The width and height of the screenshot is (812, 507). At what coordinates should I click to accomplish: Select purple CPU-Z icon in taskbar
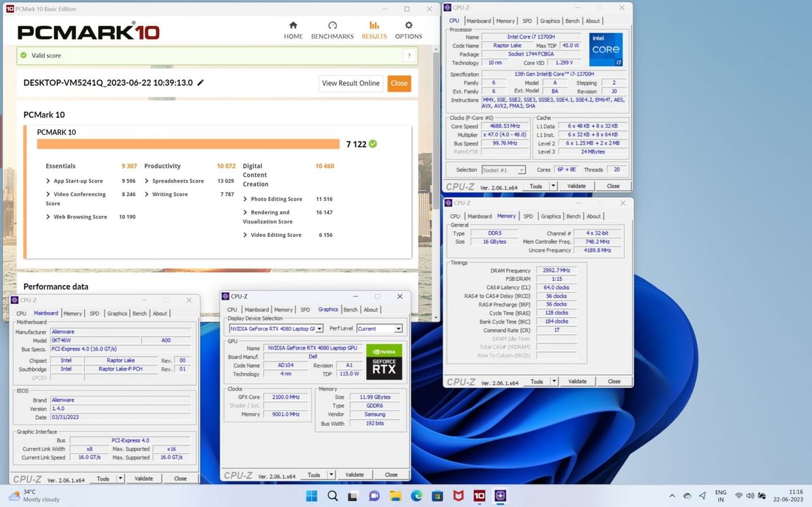click(501, 495)
